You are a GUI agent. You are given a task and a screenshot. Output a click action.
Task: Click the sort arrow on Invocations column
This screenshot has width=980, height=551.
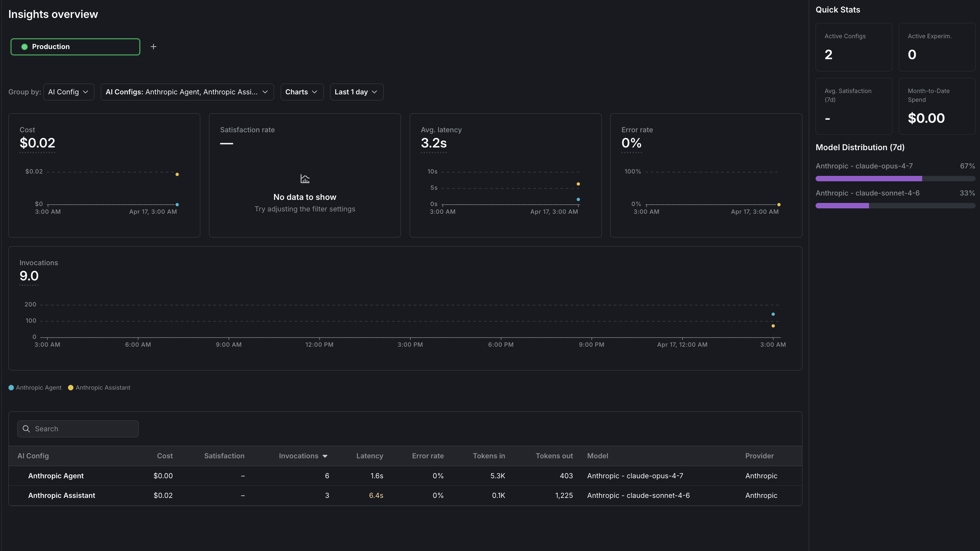click(x=325, y=456)
